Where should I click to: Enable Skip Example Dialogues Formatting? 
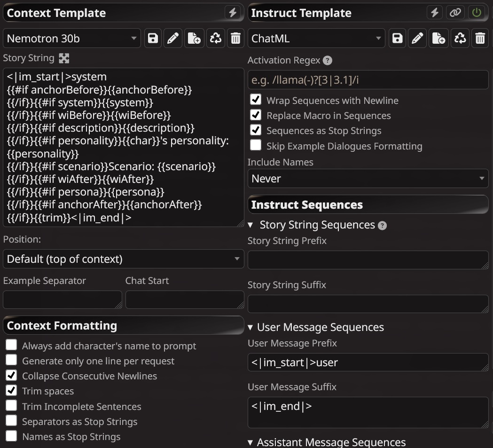click(x=256, y=145)
